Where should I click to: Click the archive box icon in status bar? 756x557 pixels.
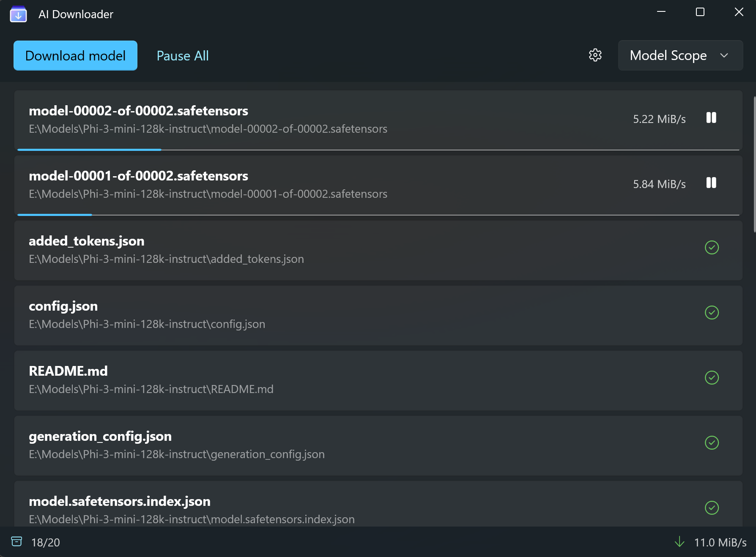click(16, 541)
